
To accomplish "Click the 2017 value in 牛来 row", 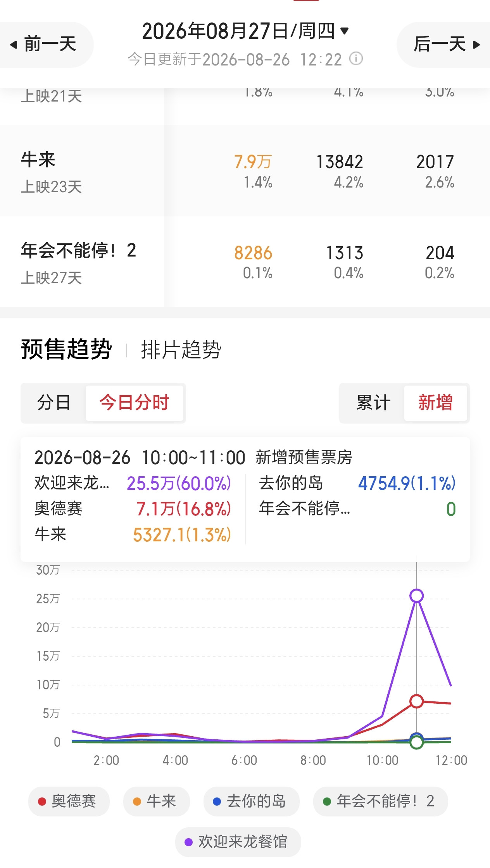I will pos(435,162).
